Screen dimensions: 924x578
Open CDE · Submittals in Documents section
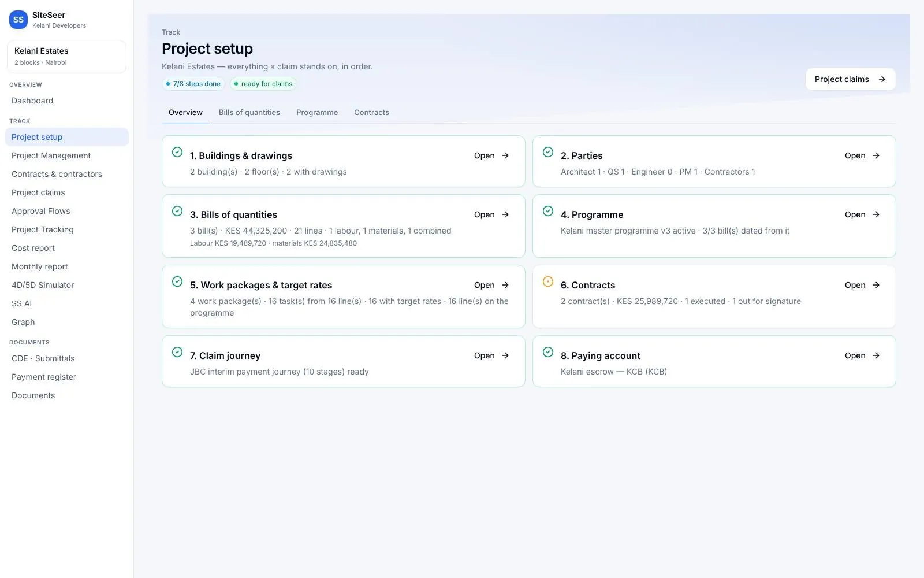[66, 358]
